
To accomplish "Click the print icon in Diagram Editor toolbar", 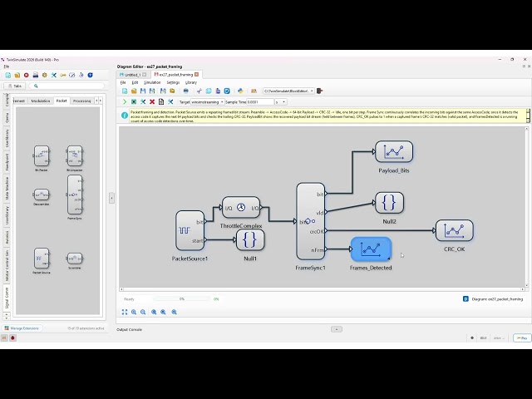I will pyautogui.click(x=186, y=91).
